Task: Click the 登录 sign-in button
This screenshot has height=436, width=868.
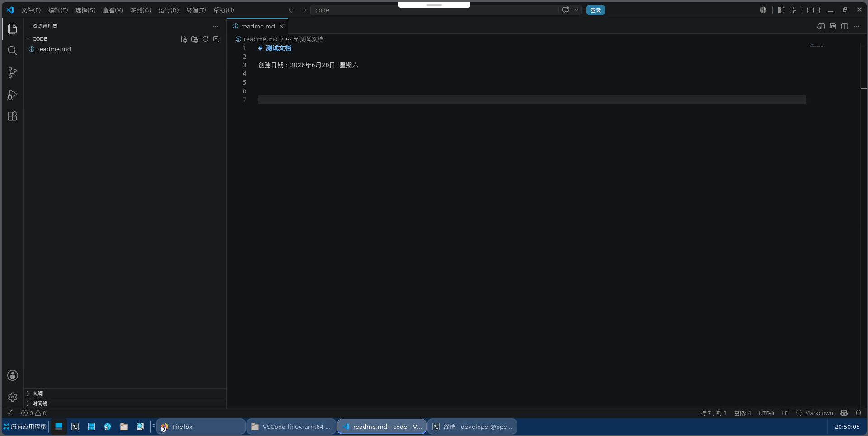Action: [596, 10]
